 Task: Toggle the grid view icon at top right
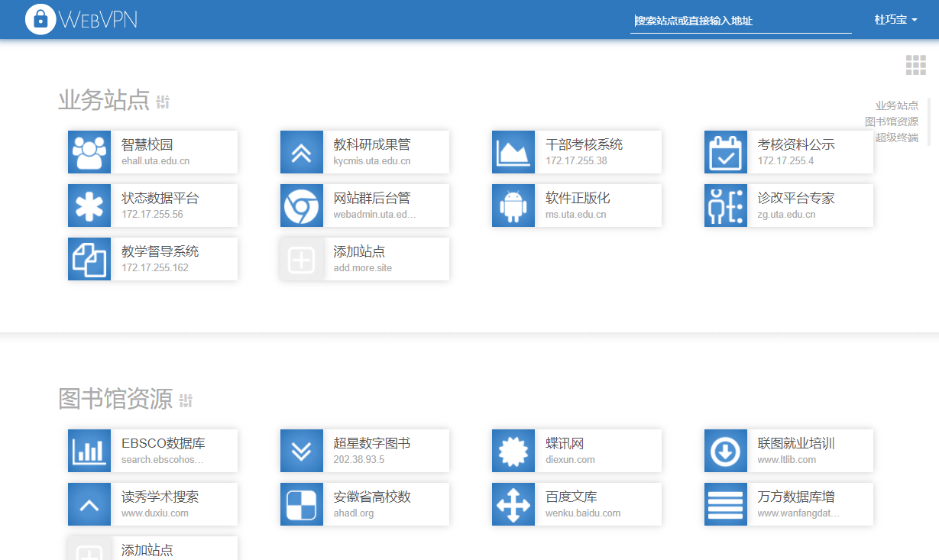[915, 66]
